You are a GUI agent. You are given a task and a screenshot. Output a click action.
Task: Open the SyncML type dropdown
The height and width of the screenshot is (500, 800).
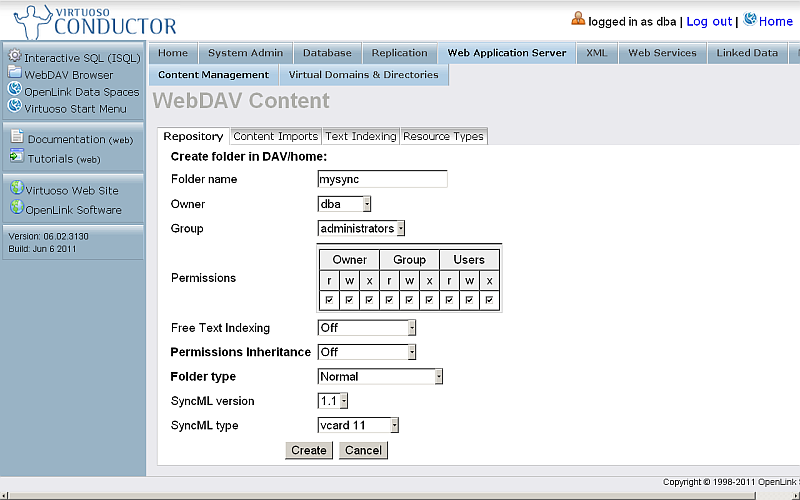(x=358, y=426)
